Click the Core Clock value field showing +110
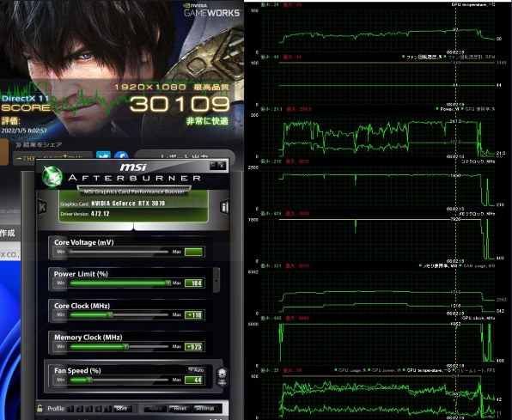Image resolution: width=512 pixels, height=420 pixels. click(x=194, y=315)
